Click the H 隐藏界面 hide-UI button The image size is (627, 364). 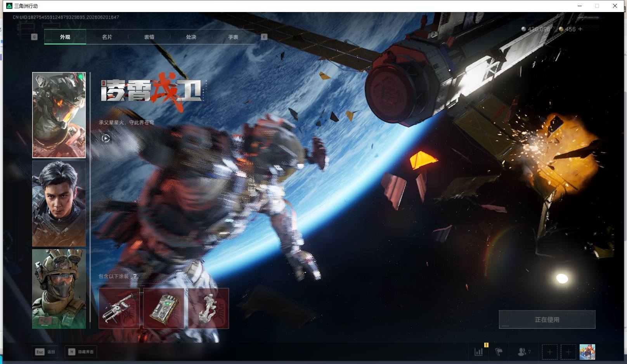point(81,352)
